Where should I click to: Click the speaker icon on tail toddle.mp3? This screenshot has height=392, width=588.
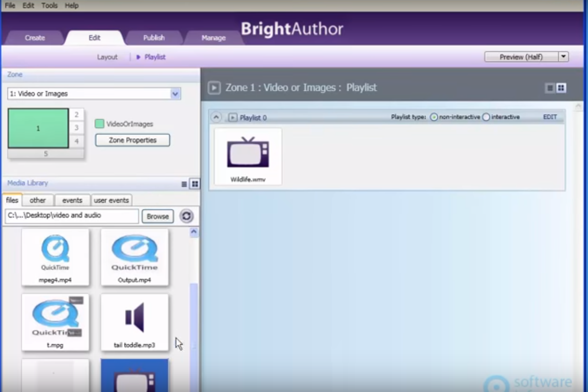tap(134, 317)
